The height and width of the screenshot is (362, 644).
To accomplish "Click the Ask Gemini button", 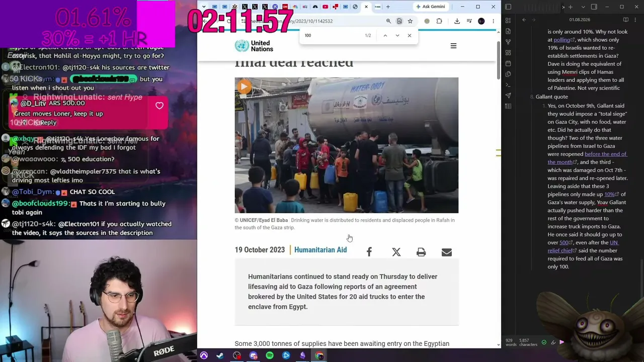I will pos(431,7).
